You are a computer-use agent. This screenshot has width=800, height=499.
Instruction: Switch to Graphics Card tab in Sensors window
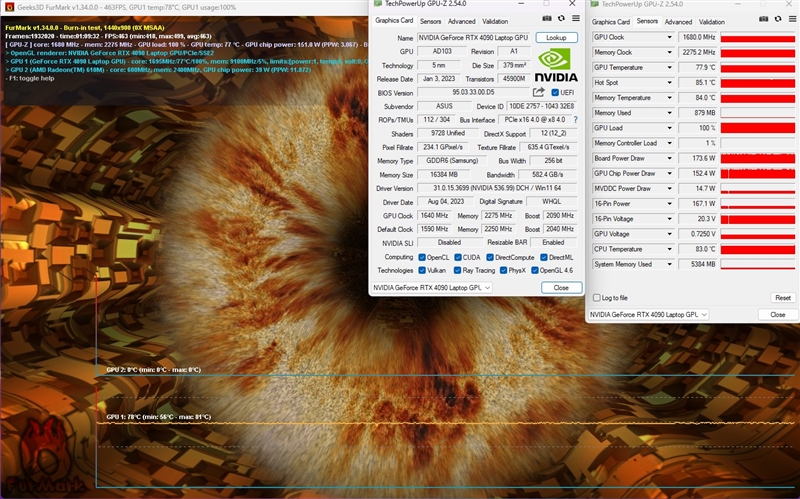click(611, 22)
